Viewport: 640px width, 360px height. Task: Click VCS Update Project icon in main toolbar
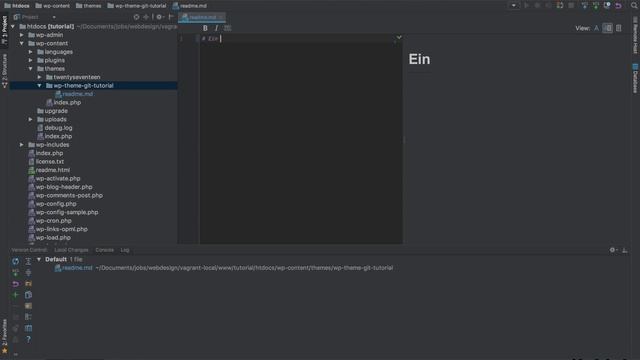(584, 6)
